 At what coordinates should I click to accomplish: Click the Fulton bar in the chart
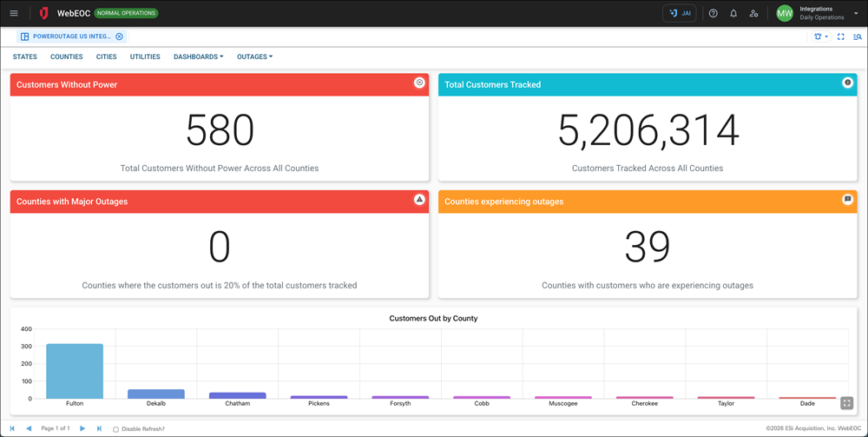[x=75, y=371]
